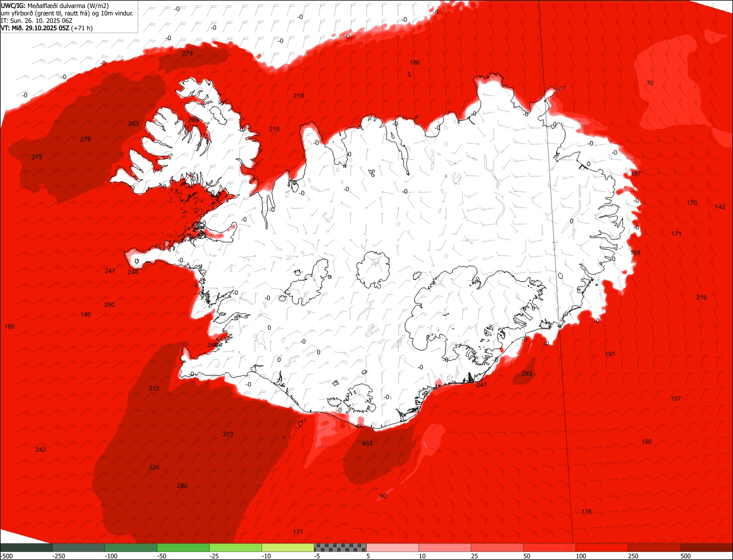Click the 186 value north of Iceland
The height and width of the screenshot is (560, 733).
click(415, 62)
